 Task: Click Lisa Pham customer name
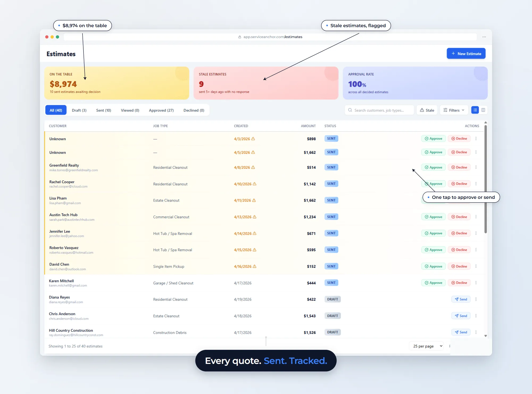58,198
